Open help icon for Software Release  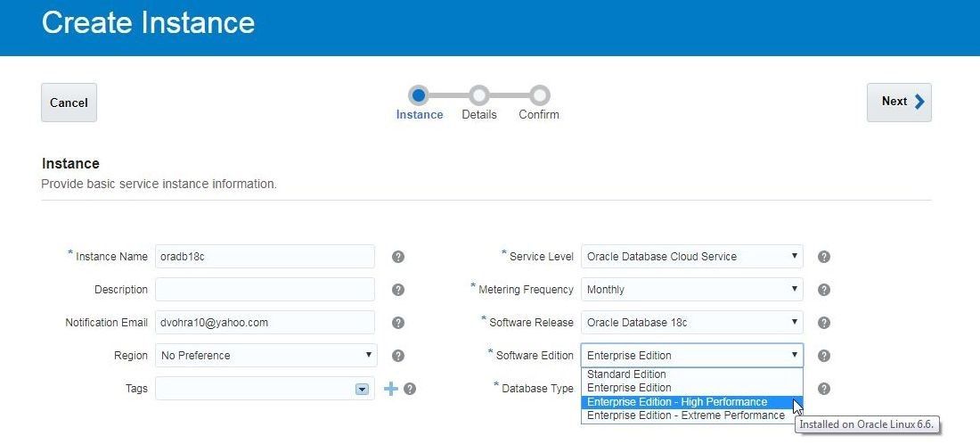pos(824,323)
